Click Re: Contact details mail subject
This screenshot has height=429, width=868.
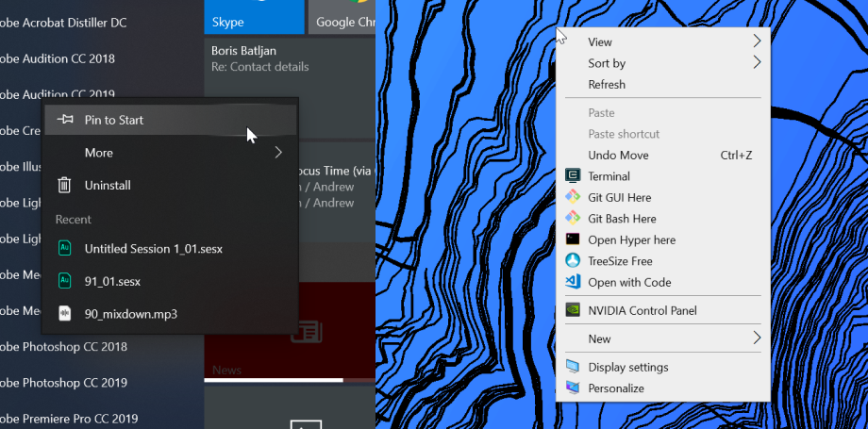260,67
